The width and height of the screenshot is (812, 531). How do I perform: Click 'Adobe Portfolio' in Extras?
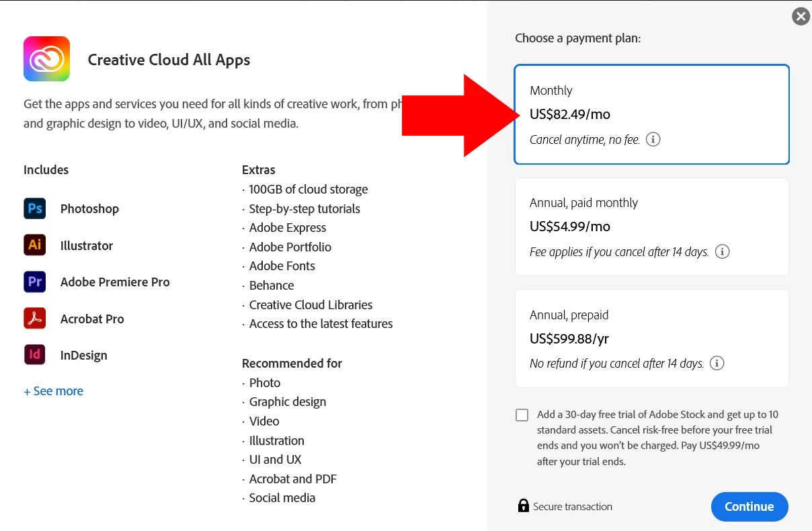point(290,247)
